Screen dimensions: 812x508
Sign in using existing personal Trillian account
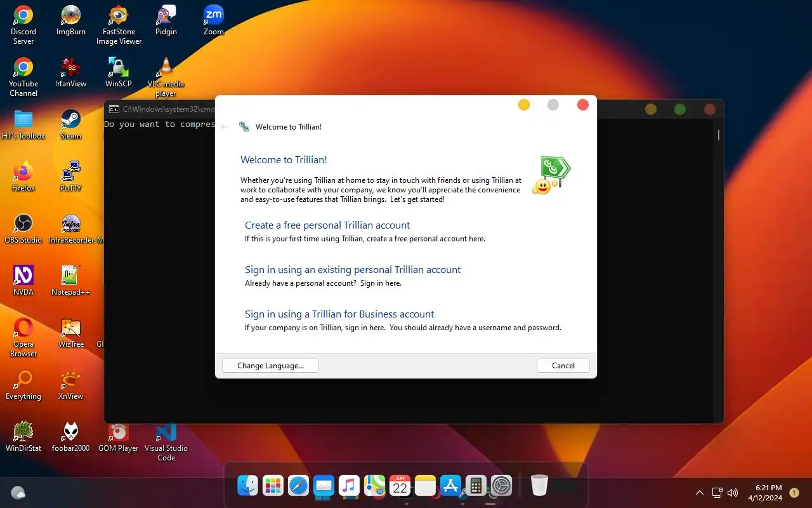pos(353,269)
